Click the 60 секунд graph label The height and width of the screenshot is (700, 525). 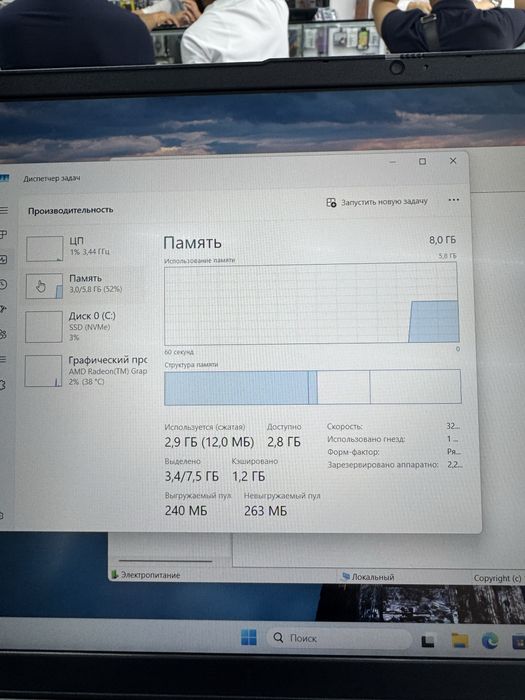[179, 352]
